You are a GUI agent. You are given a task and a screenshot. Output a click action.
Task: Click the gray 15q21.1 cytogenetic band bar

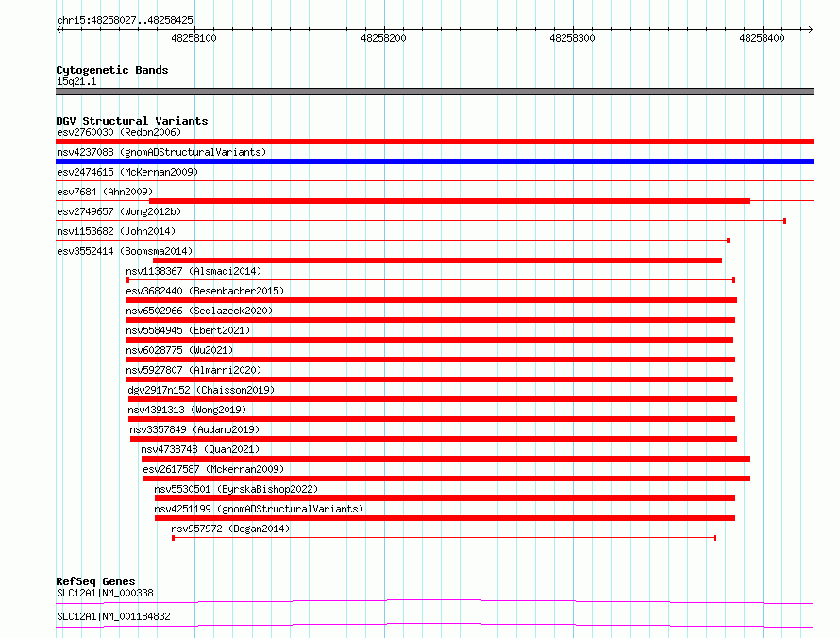click(x=434, y=92)
